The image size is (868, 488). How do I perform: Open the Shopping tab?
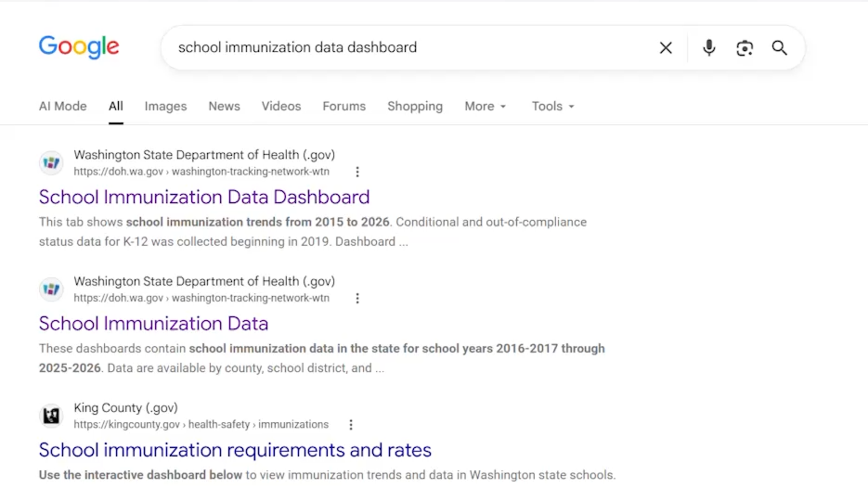(415, 106)
